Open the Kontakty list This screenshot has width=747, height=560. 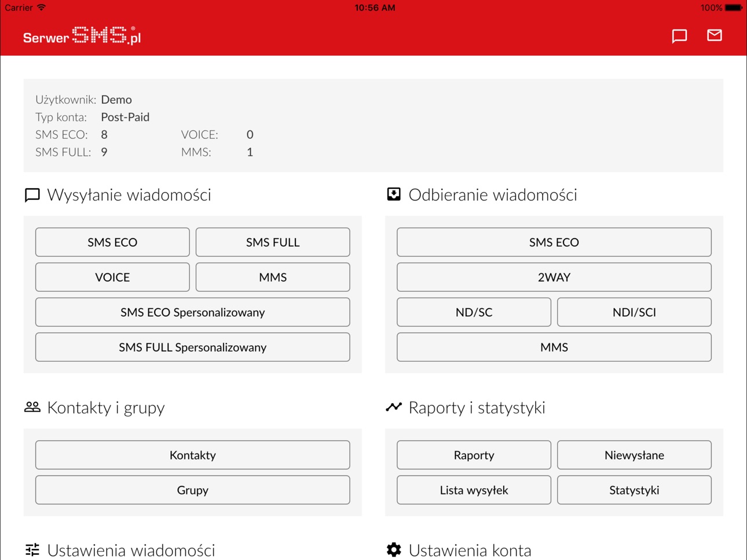pos(193,455)
